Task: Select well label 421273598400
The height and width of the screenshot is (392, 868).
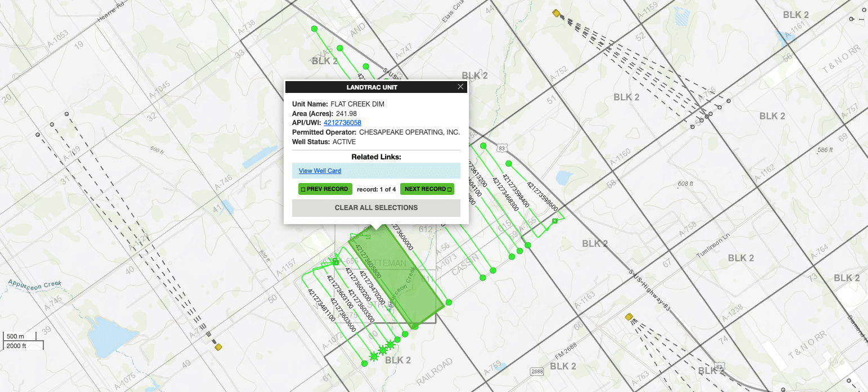Action: (516, 191)
